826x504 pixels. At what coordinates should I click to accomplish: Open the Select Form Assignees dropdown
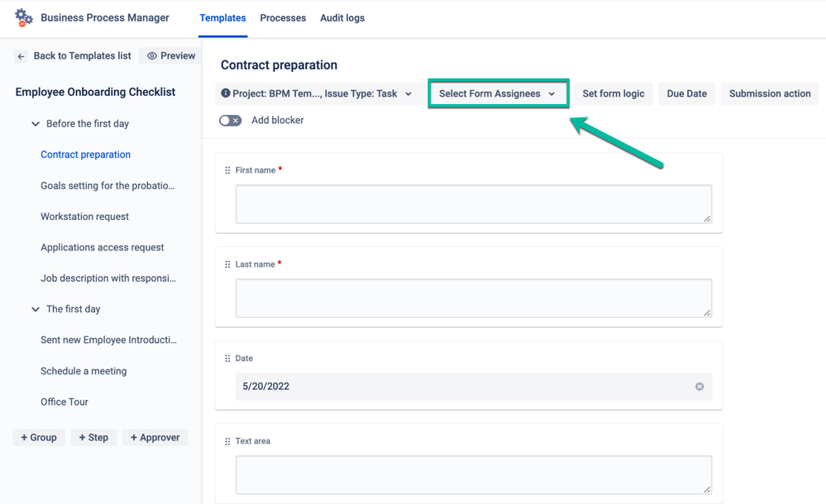[498, 93]
